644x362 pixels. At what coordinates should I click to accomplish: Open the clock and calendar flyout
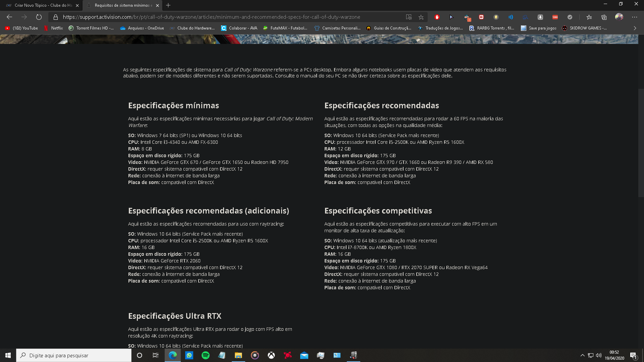click(x=614, y=355)
